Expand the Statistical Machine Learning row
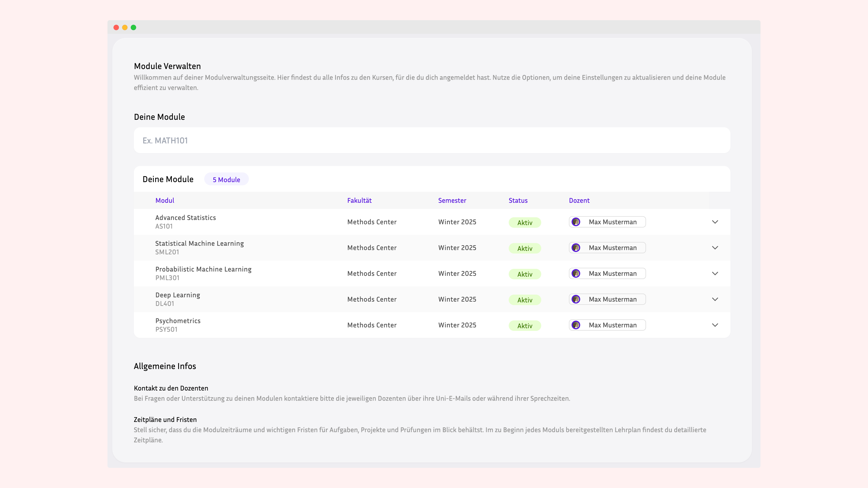Screen dimensions: 868x488 (715, 248)
